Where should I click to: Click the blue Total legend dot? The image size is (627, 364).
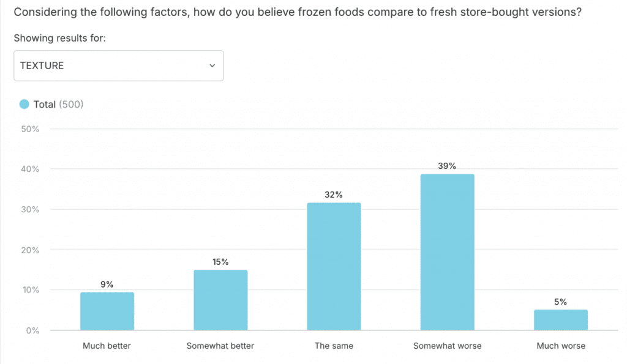[24, 105]
